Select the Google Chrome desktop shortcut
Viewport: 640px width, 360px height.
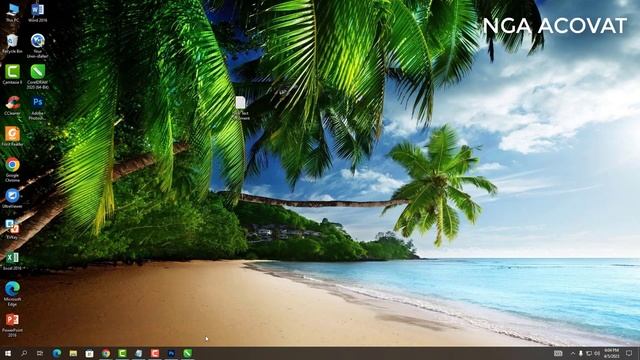coord(12,169)
